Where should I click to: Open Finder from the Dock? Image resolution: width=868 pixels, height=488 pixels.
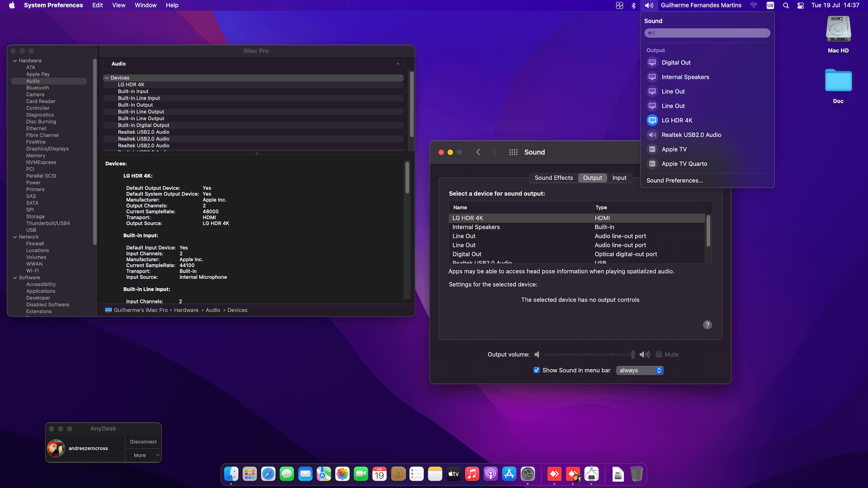tap(231, 474)
